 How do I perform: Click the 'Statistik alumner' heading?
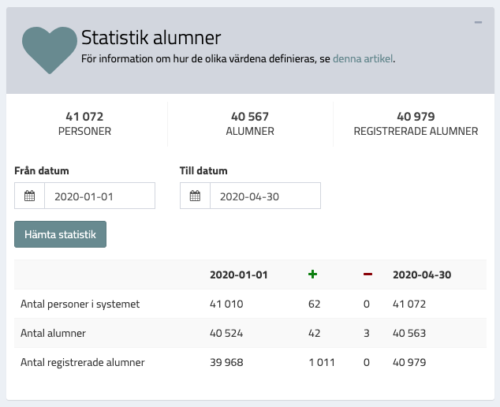(151, 37)
